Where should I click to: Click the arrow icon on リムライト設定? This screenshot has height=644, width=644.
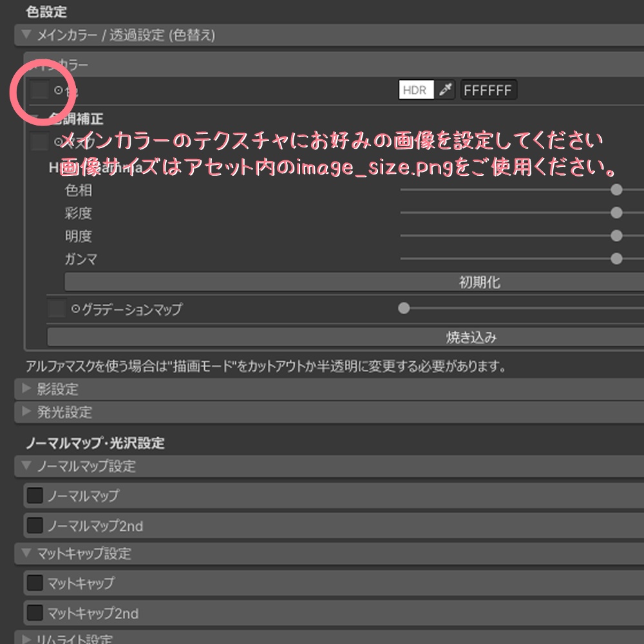[26, 639]
